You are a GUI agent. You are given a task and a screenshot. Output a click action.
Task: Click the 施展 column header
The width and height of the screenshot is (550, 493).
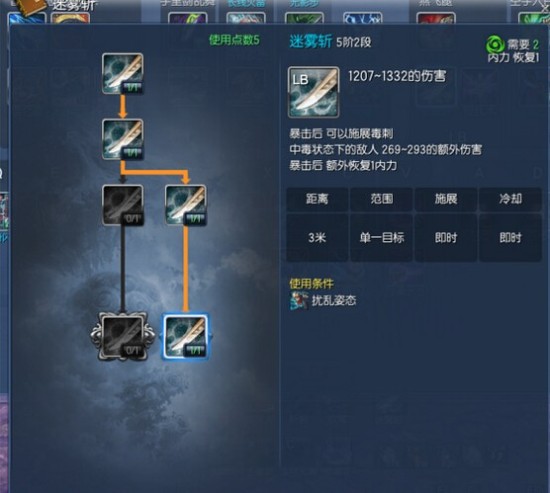pyautogui.click(x=446, y=199)
